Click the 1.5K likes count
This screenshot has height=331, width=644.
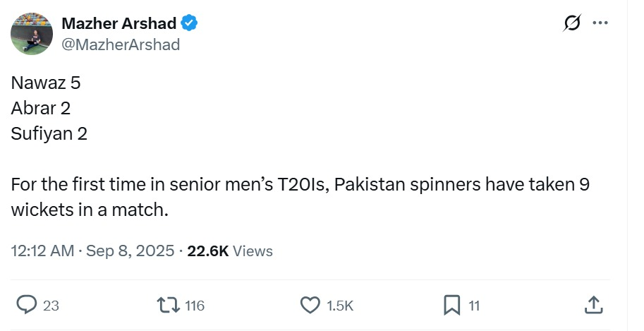(340, 306)
